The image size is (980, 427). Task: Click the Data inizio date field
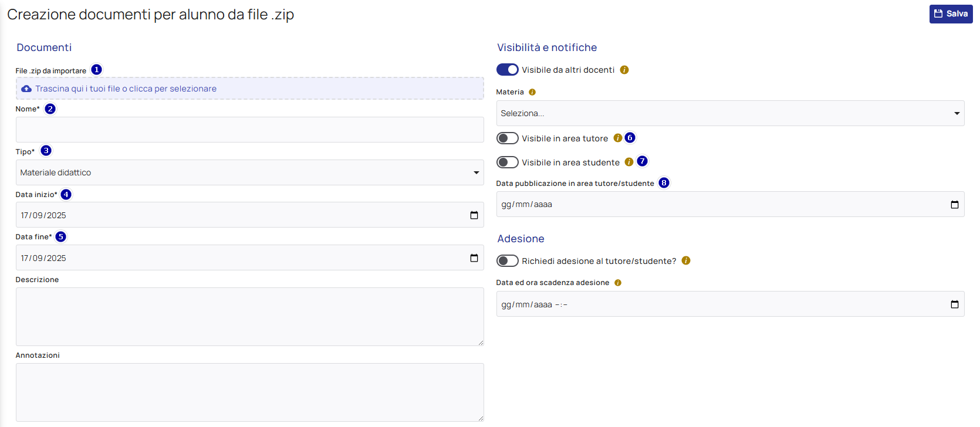pyautogui.click(x=250, y=215)
